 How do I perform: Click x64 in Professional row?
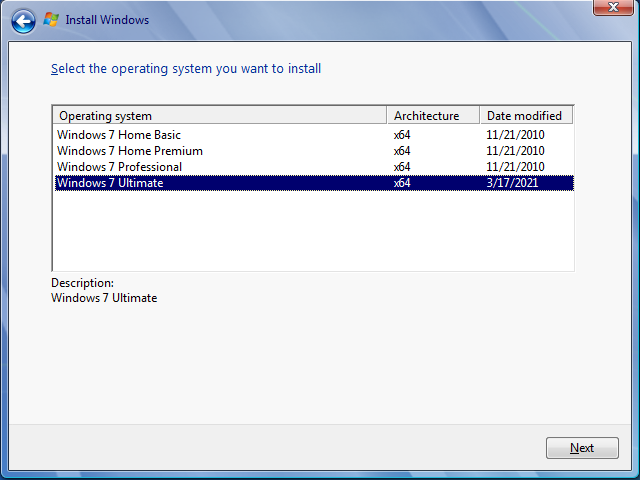point(402,167)
